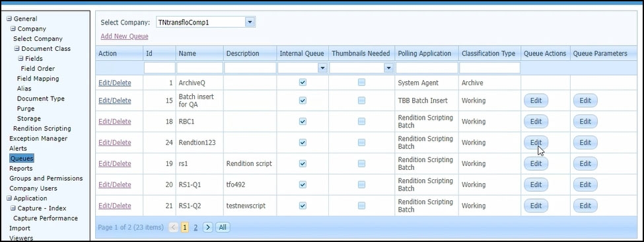Check Thumbnails Needed for RBC1

coord(361,122)
